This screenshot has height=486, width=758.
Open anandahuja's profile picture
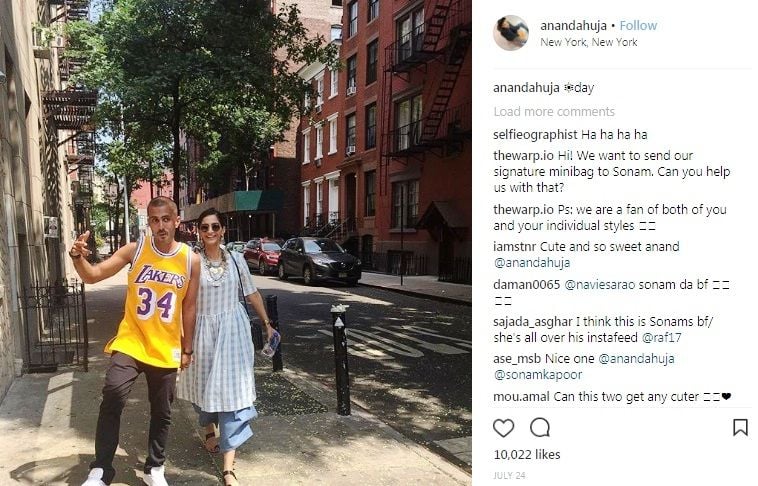(510, 33)
